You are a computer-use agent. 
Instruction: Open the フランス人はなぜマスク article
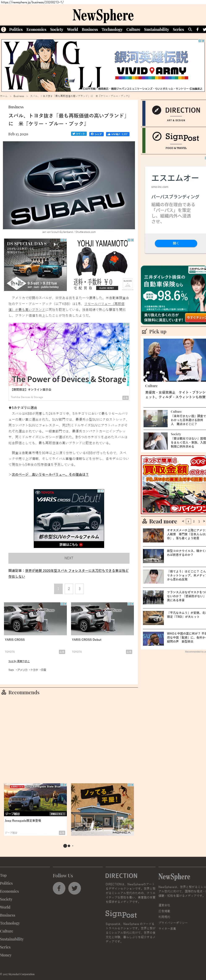tap(186, 596)
